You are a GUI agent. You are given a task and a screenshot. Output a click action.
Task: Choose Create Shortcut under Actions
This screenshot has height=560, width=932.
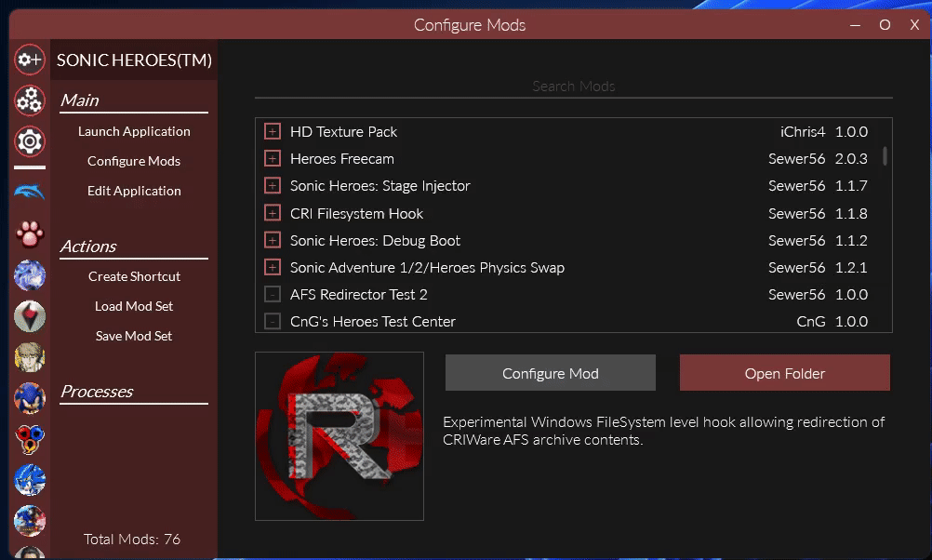(134, 276)
